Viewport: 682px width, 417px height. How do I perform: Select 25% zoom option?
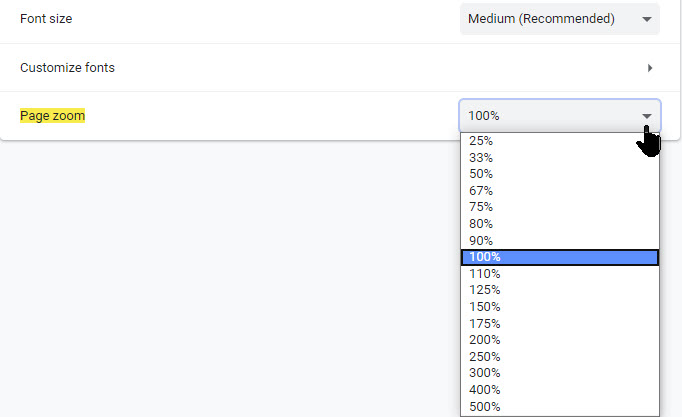(x=559, y=141)
